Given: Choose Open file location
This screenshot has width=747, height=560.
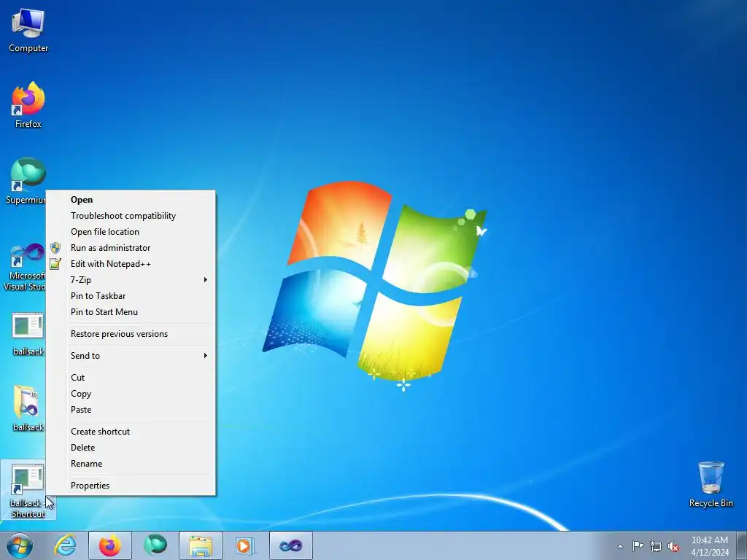Looking at the screenshot, I should (x=131, y=232).
